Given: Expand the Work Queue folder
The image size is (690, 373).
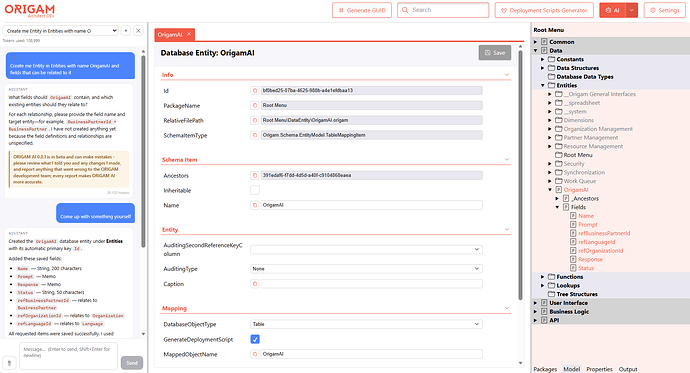Looking at the screenshot, I should pos(550,181).
